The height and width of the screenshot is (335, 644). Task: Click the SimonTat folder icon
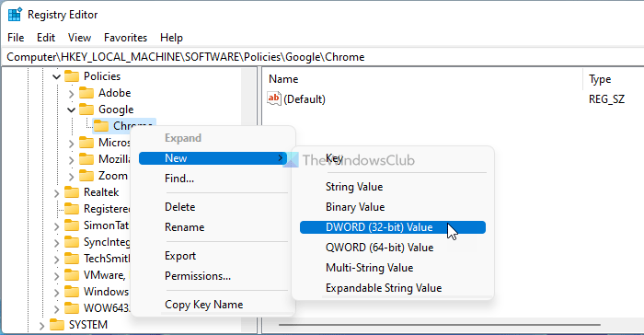pos(72,225)
